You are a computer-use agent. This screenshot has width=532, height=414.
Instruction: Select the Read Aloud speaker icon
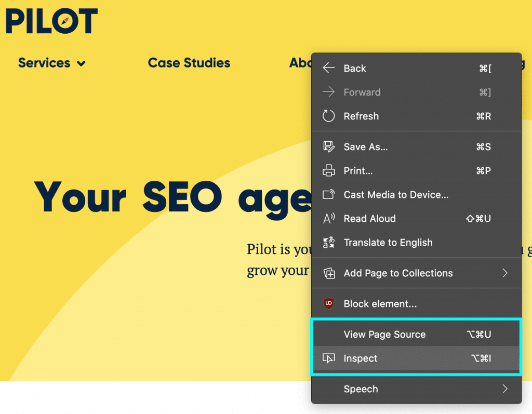click(328, 218)
